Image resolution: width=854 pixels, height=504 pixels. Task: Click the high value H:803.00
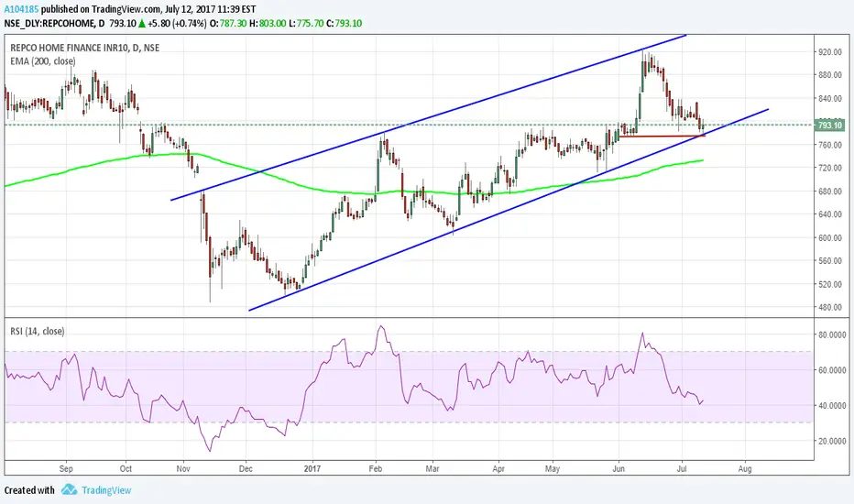tap(268, 24)
